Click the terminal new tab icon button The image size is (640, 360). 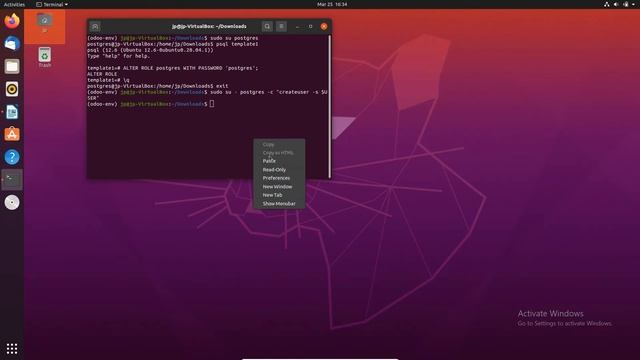pos(95,26)
